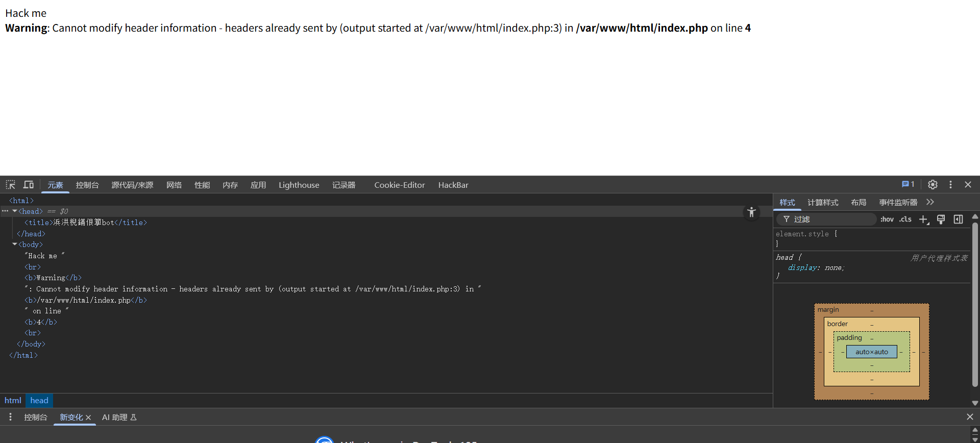Select the <b>/var/www/html/index.php</b> node
Image resolution: width=980 pixels, height=443 pixels.
86,300
